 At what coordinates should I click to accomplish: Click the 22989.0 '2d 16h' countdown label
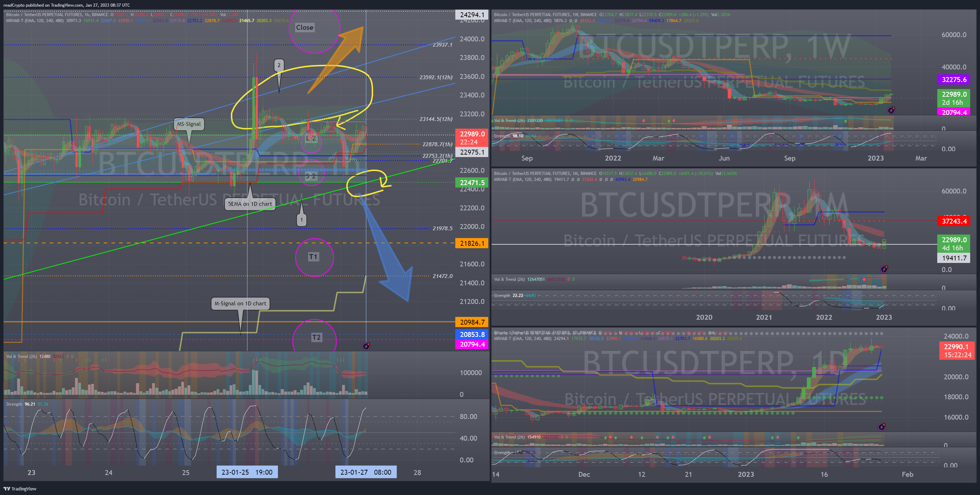click(x=954, y=98)
